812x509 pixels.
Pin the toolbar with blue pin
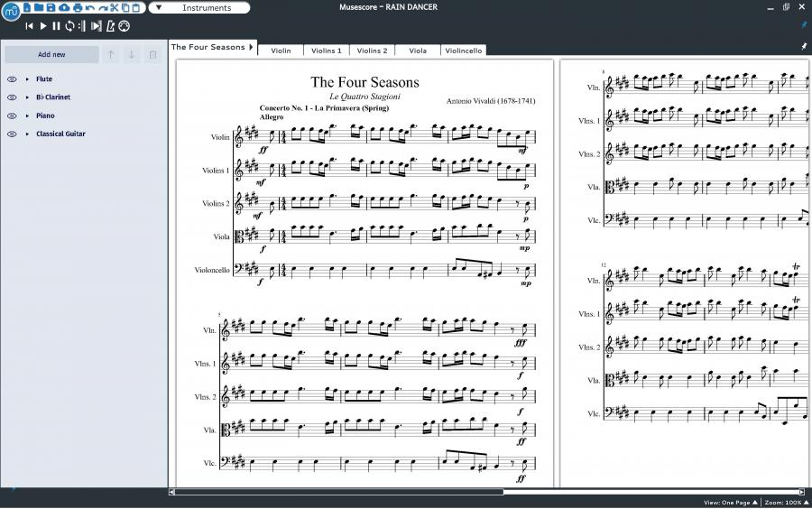click(x=804, y=25)
